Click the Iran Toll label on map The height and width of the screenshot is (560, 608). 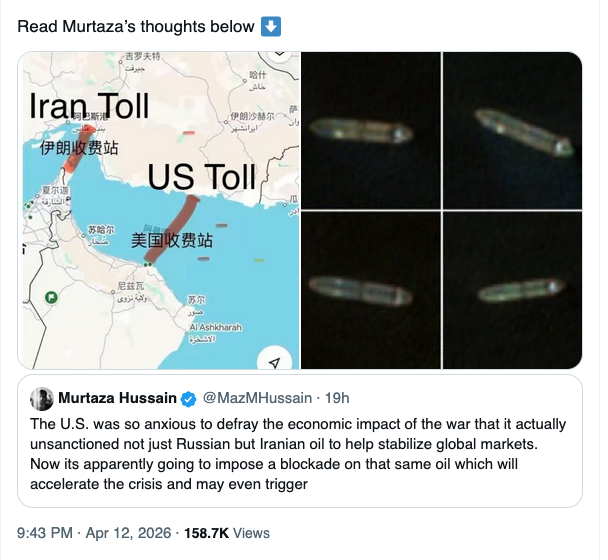(x=88, y=105)
